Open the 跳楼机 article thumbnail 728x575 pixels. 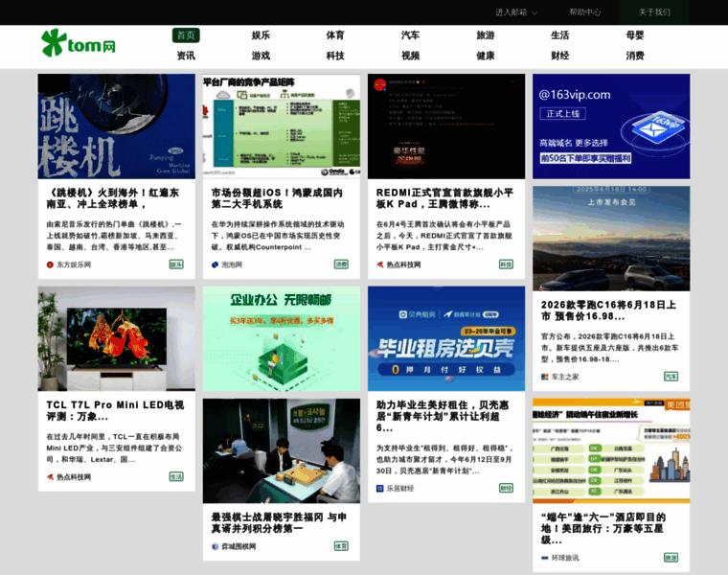(x=117, y=126)
